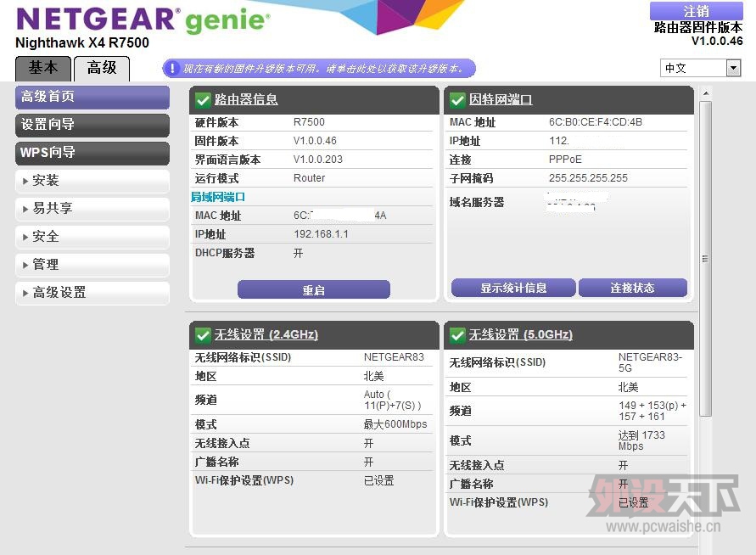Click the 达到 1733 Mbps mode value

coord(641,440)
